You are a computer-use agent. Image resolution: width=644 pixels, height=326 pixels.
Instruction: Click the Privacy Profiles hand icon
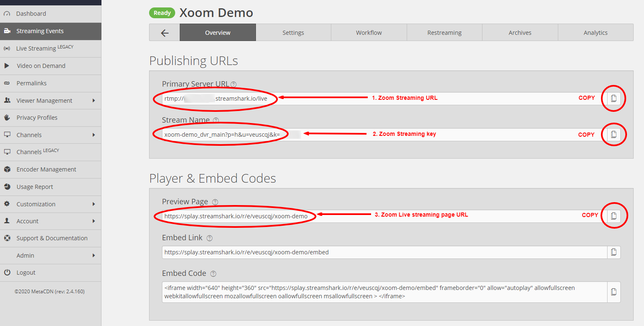7,118
